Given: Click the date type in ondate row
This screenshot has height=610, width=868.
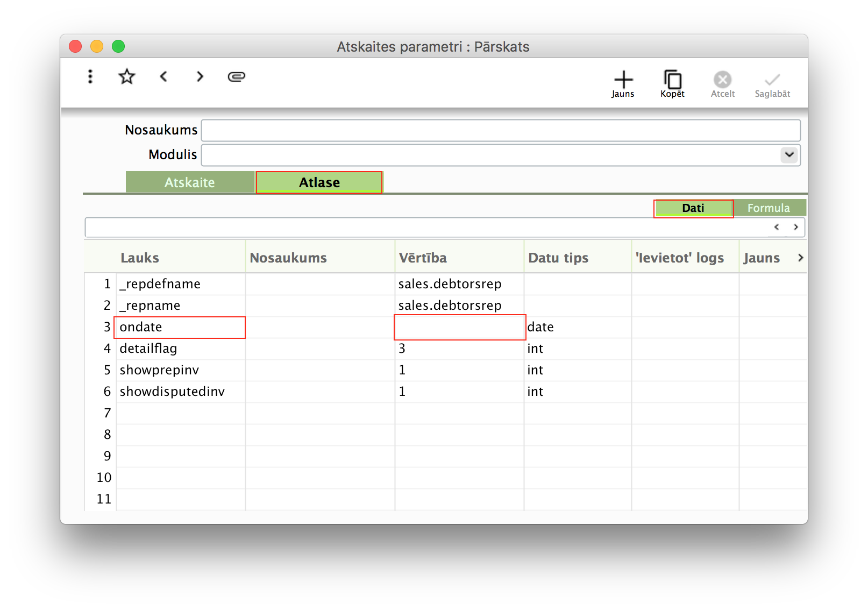Looking at the screenshot, I should coord(540,327).
